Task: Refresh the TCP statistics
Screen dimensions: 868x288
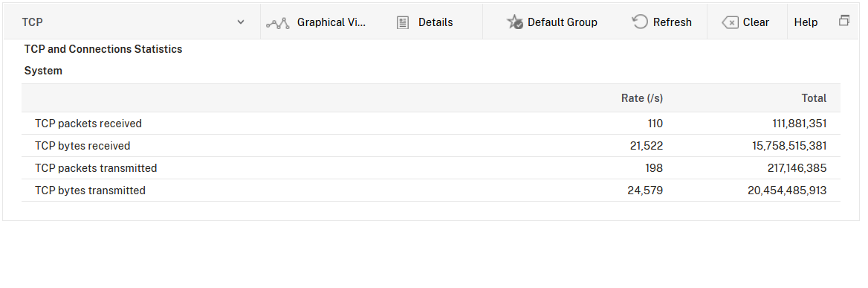Action: [x=662, y=22]
